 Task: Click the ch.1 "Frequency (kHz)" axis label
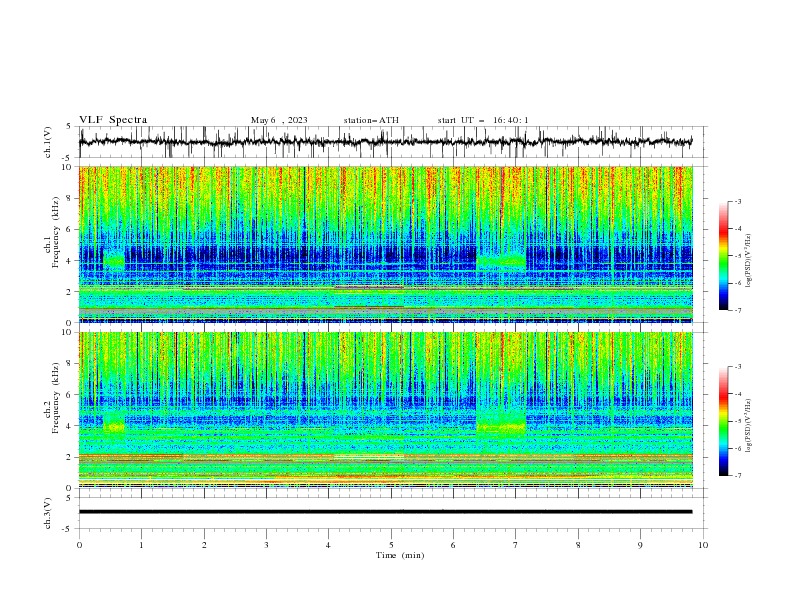pos(55,232)
